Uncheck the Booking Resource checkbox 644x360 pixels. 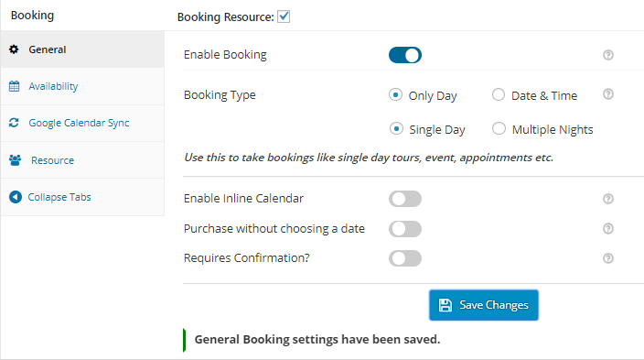tap(284, 16)
